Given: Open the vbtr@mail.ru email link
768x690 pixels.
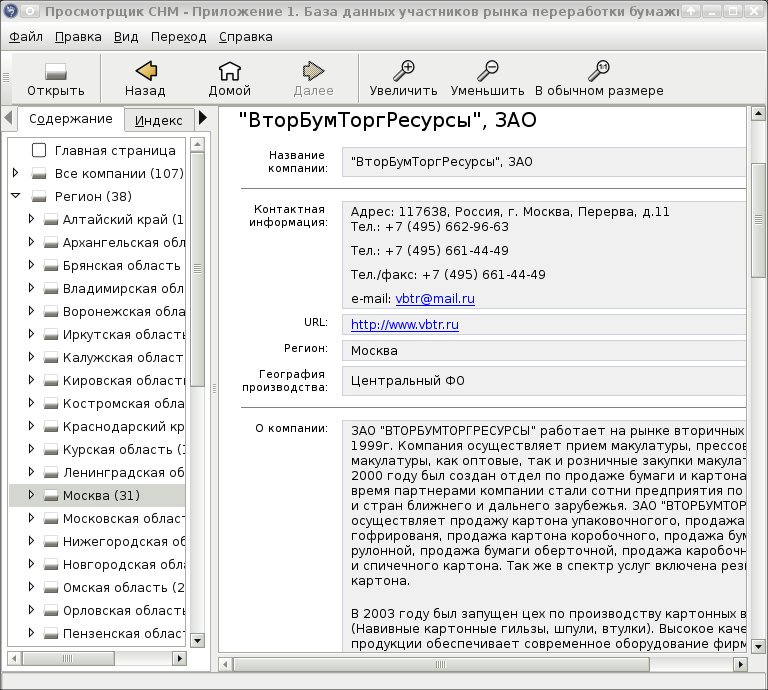Looking at the screenshot, I should 435,299.
